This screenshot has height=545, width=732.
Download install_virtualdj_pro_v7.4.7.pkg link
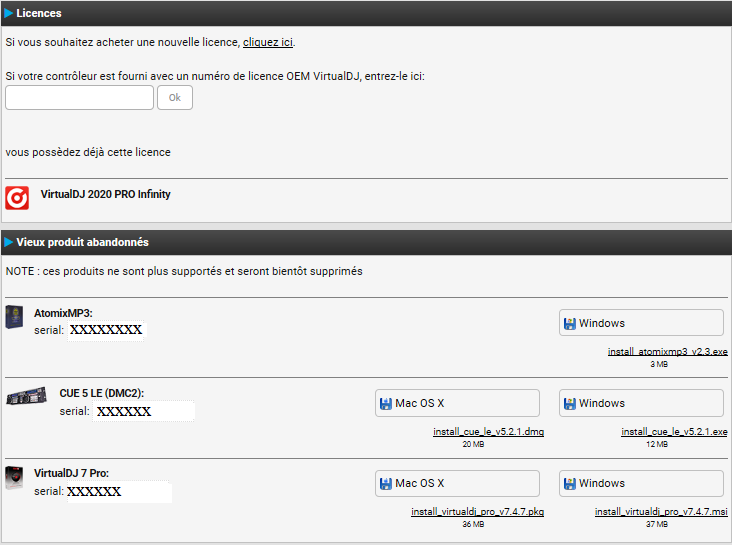(477, 512)
